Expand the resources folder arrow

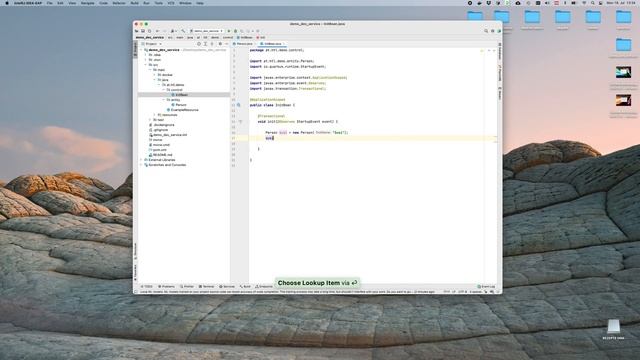155,115
